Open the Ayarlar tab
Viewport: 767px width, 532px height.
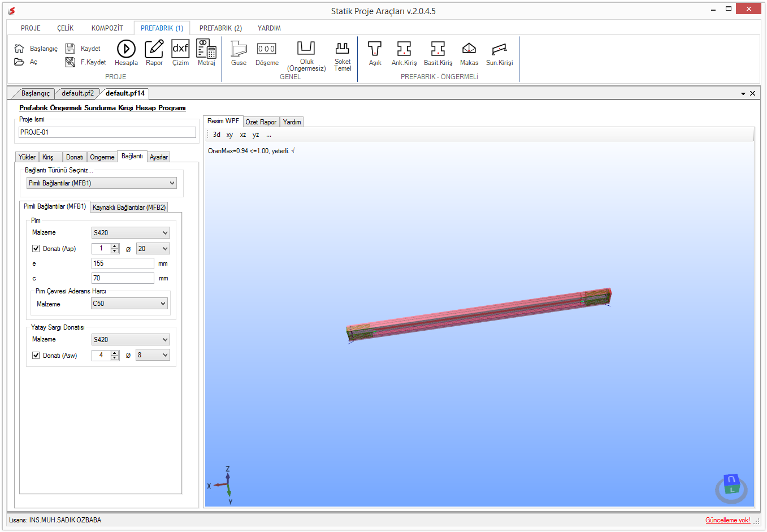tap(159, 157)
